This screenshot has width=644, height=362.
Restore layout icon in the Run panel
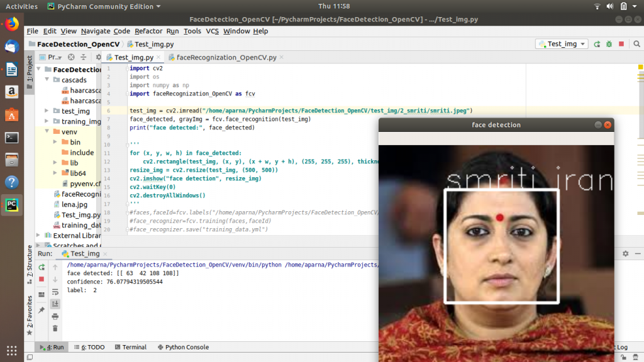coord(42,295)
